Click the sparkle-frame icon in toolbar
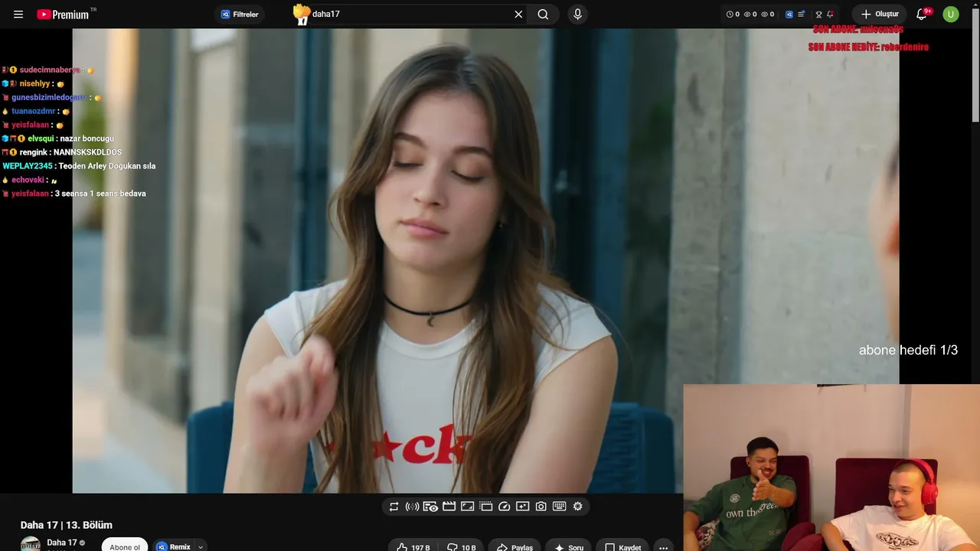 pyautogui.click(x=523, y=507)
